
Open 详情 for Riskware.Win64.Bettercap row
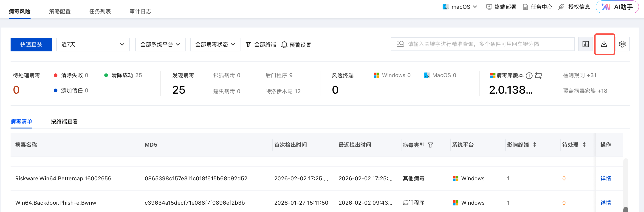(x=605, y=178)
